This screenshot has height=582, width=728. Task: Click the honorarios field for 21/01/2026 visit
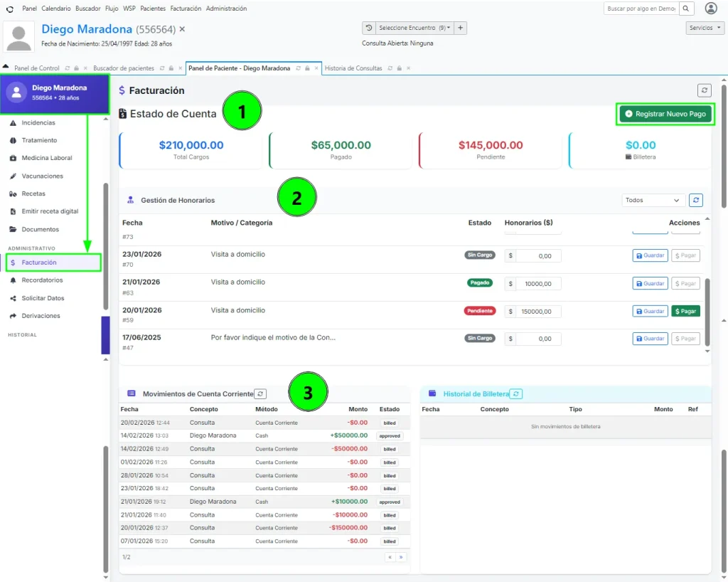(x=537, y=284)
